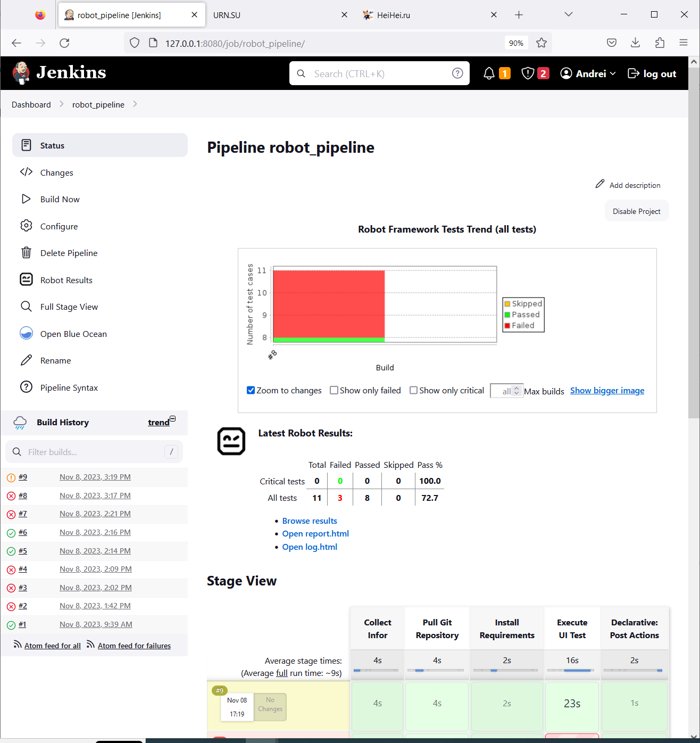Collapse the Build History trend toggle

pos(172,419)
